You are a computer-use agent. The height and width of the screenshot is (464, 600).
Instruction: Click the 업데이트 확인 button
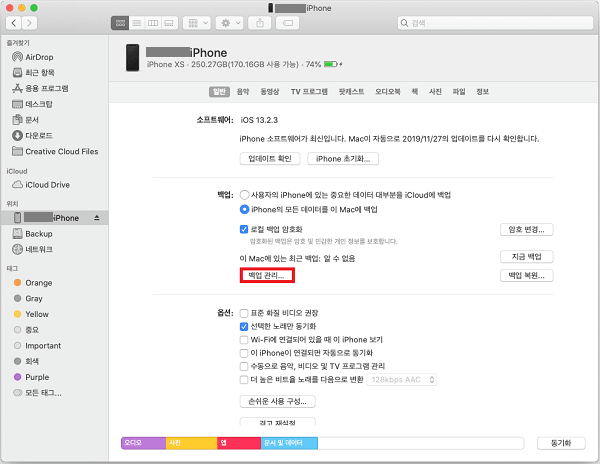pyautogui.click(x=270, y=159)
